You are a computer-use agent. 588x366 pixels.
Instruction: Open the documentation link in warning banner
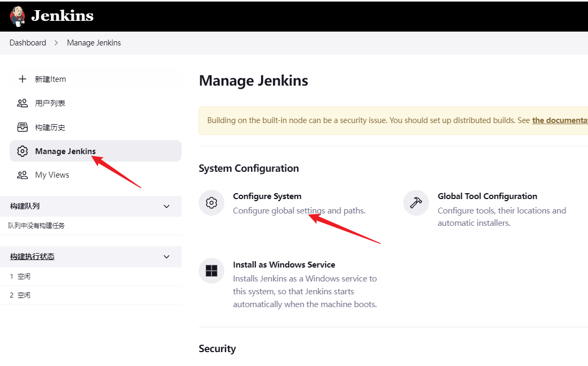[560, 120]
